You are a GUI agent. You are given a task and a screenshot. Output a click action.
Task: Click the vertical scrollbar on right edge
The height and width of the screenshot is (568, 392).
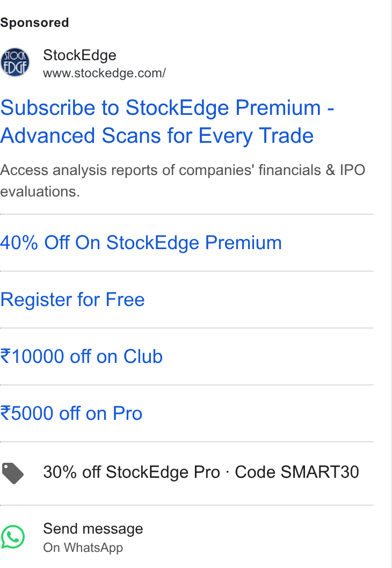pos(391,284)
